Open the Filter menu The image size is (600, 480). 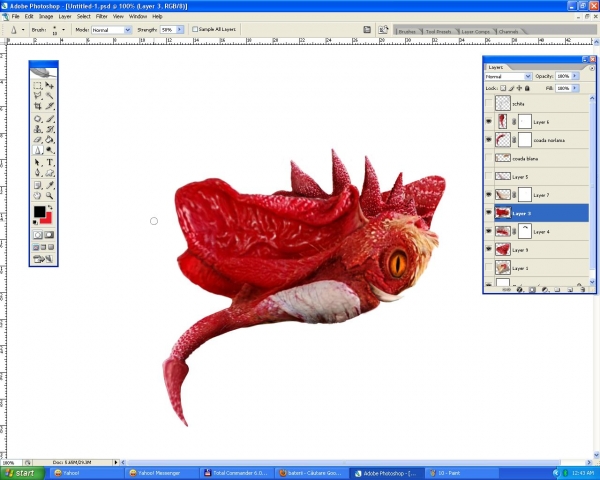[x=101, y=16]
